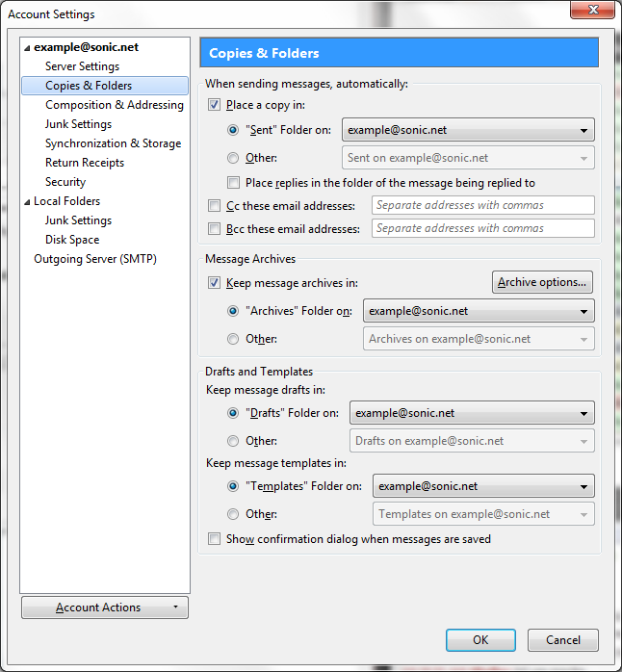Uncheck the 'Place a copy in' checkbox

tap(215, 105)
